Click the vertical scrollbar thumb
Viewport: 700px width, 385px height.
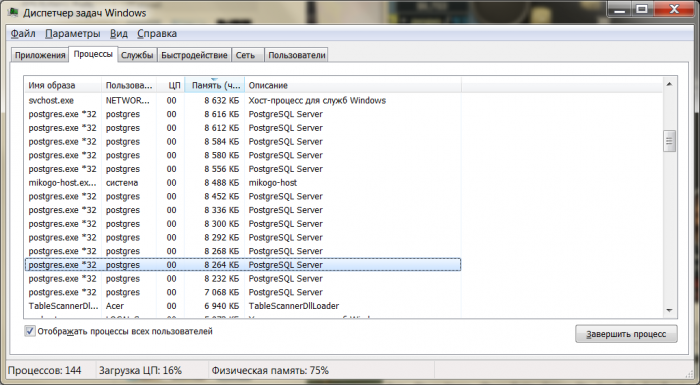669,141
